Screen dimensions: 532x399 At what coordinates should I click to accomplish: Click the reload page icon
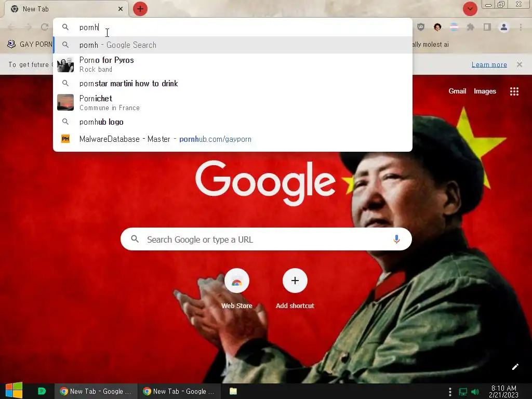45,27
